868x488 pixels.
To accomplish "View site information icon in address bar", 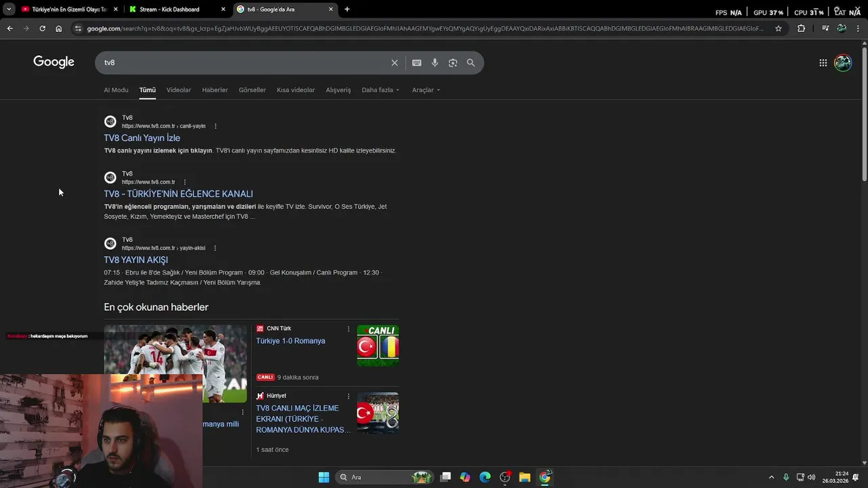I will coord(78,28).
